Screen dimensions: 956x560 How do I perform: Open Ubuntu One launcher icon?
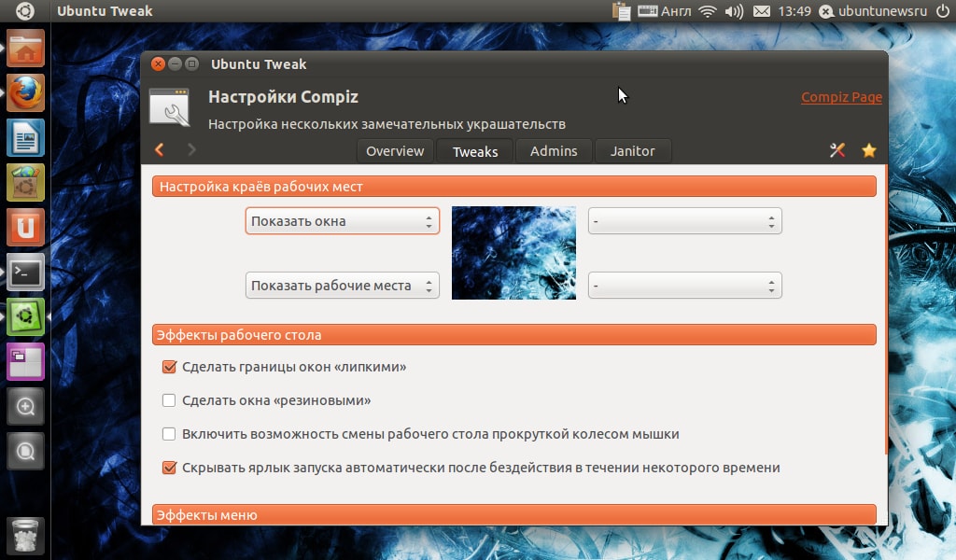point(25,228)
